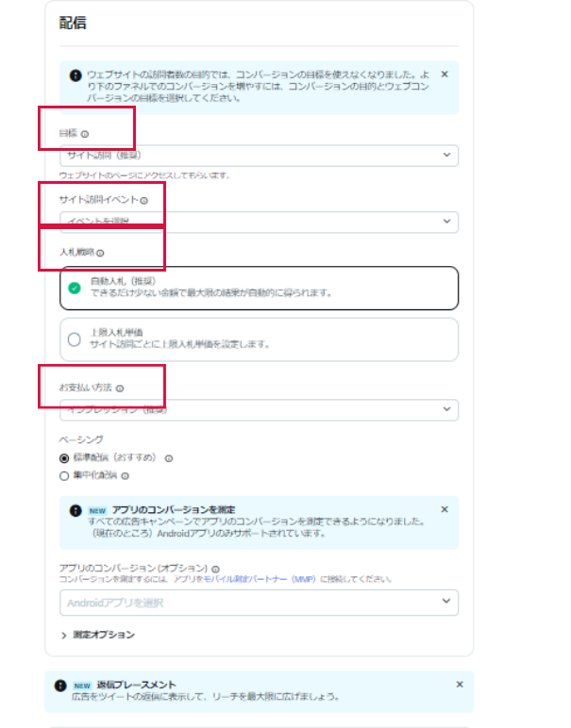Click NEW badge in 返信プレースメント banner
Image resolution: width=571 pixels, height=728 pixels.
[82, 686]
